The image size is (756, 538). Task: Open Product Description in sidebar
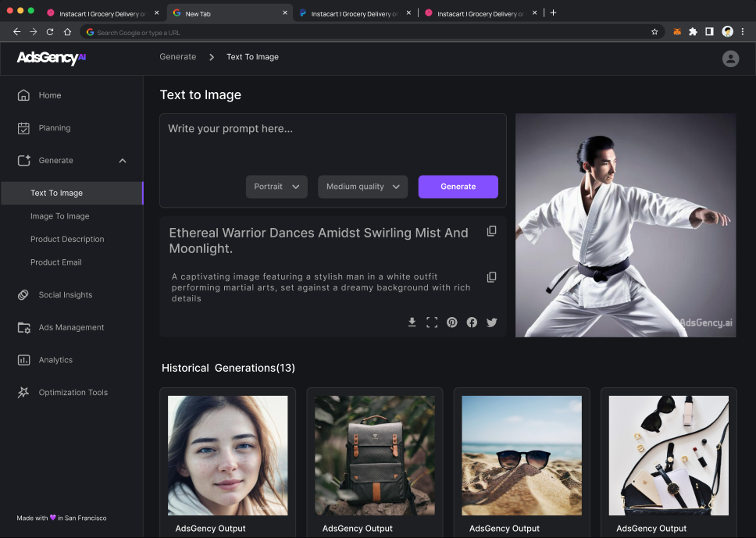(x=67, y=239)
